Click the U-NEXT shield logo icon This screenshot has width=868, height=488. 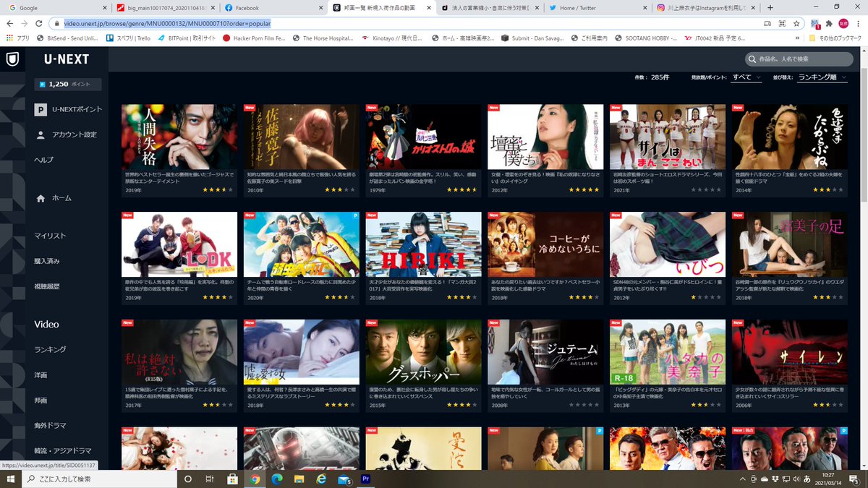(12, 59)
